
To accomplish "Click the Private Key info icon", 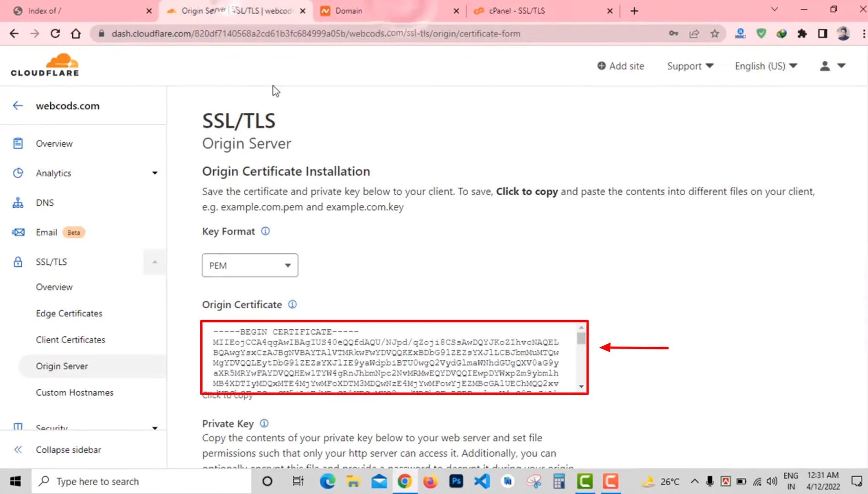I will 264,423.
